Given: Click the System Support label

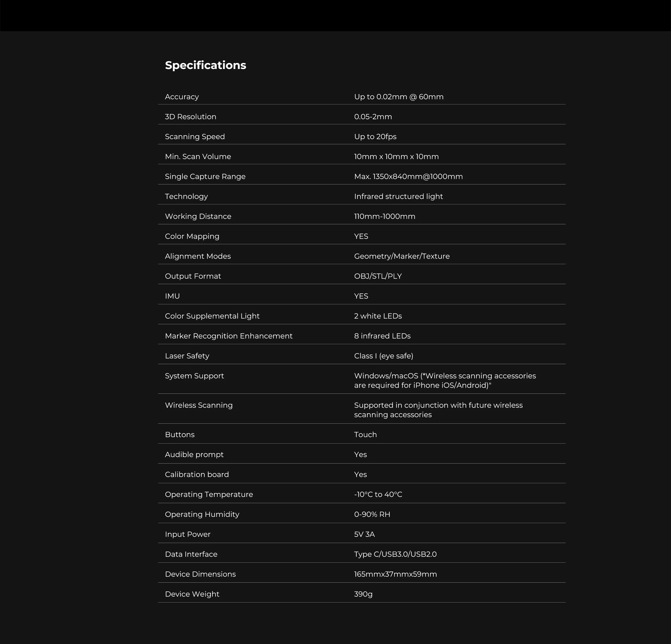Looking at the screenshot, I should (194, 376).
